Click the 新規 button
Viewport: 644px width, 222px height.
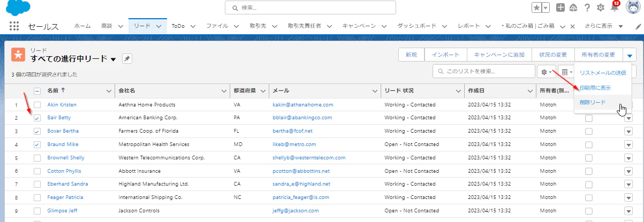click(x=411, y=55)
